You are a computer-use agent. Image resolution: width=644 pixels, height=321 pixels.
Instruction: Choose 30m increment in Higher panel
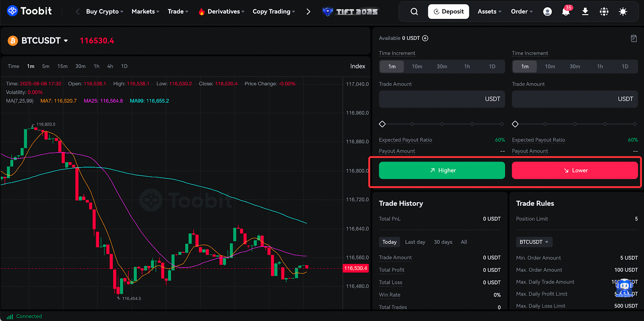click(x=442, y=66)
